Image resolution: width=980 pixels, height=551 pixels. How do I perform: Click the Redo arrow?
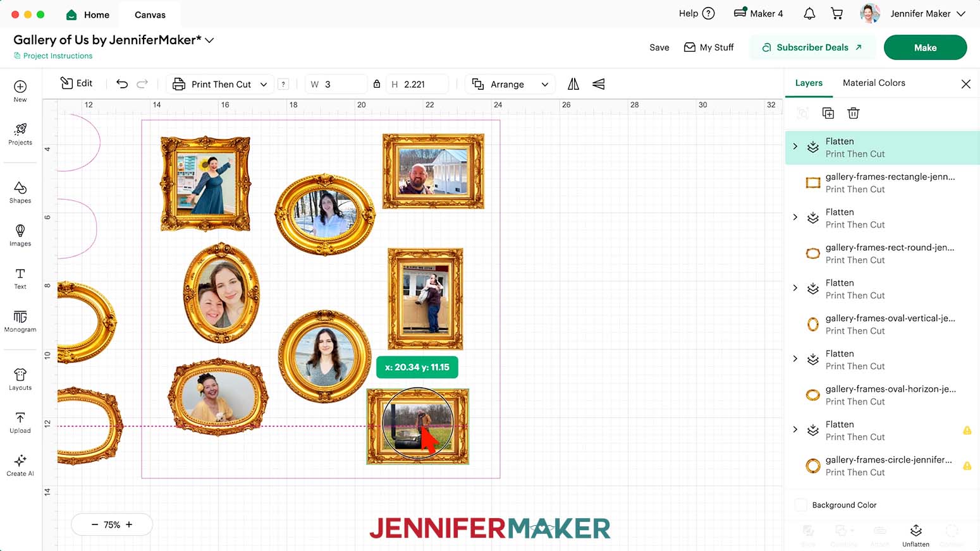click(142, 84)
